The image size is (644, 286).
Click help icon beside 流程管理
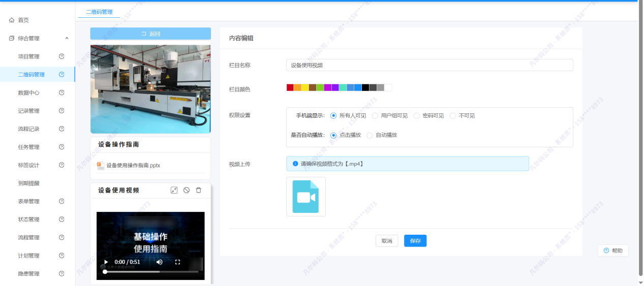click(62, 237)
